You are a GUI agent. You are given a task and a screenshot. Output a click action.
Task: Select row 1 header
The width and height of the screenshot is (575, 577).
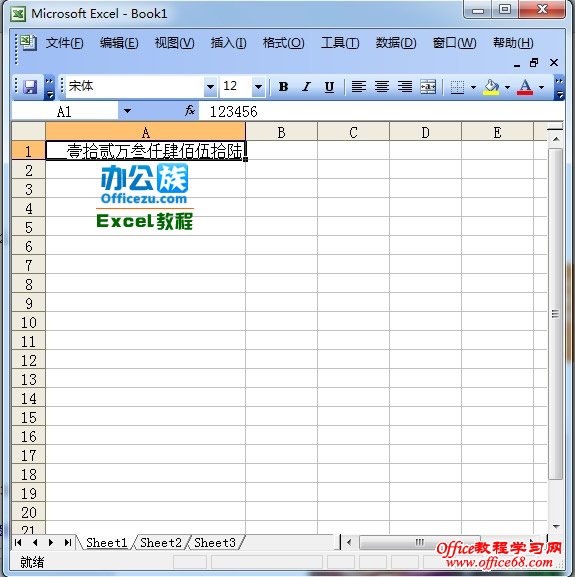click(29, 151)
